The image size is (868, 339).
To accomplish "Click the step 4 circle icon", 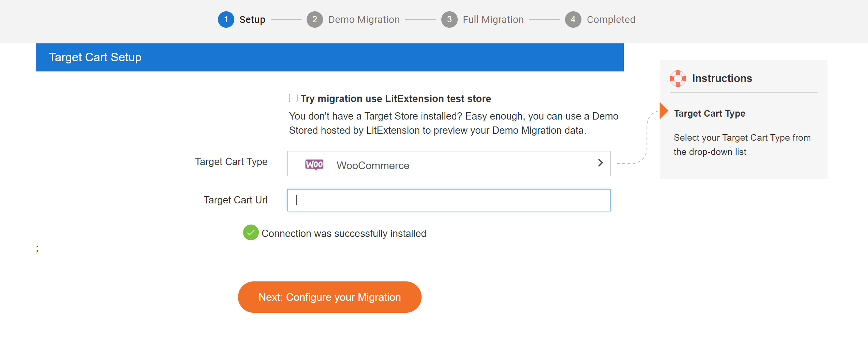I will (573, 19).
